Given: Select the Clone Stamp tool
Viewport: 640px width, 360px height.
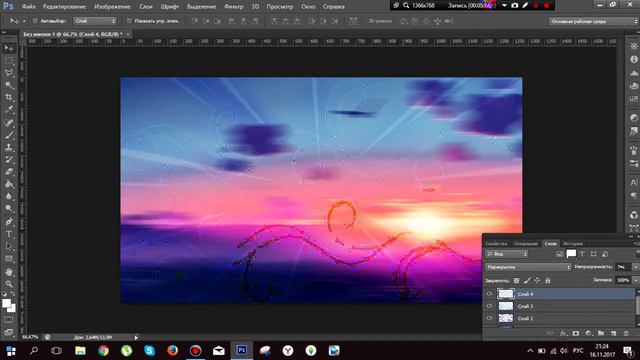Looking at the screenshot, I should 9,147.
